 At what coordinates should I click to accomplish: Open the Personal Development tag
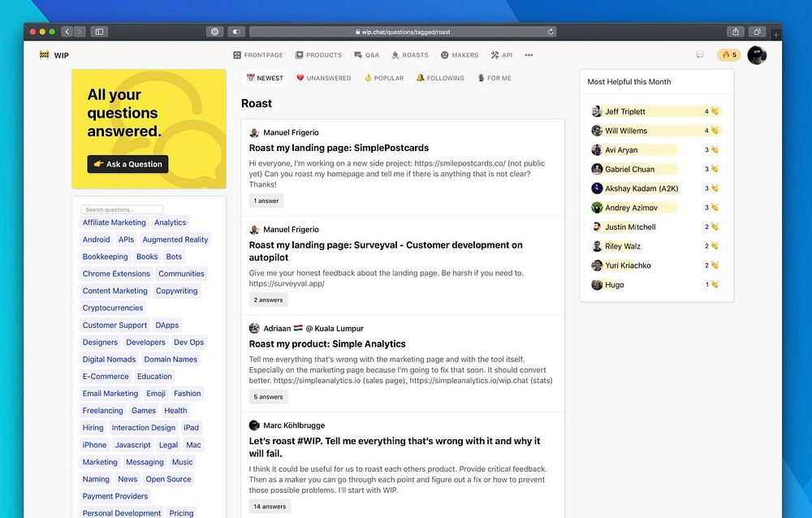[122, 513]
